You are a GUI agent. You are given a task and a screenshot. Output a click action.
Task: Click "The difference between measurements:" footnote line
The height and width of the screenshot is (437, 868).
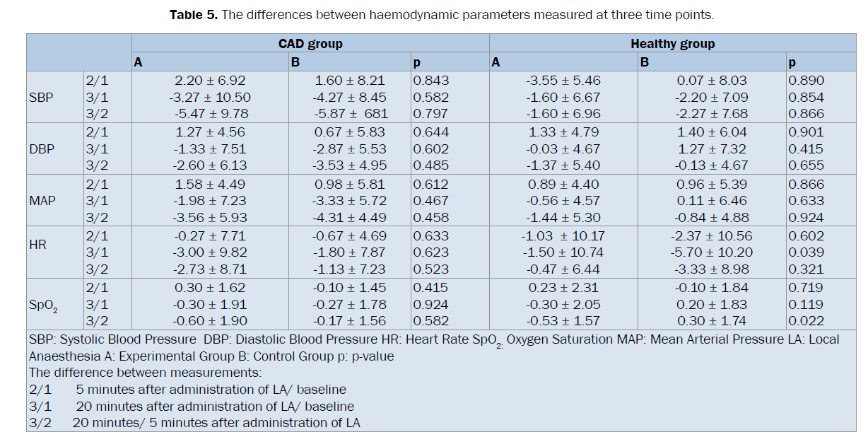point(145,373)
